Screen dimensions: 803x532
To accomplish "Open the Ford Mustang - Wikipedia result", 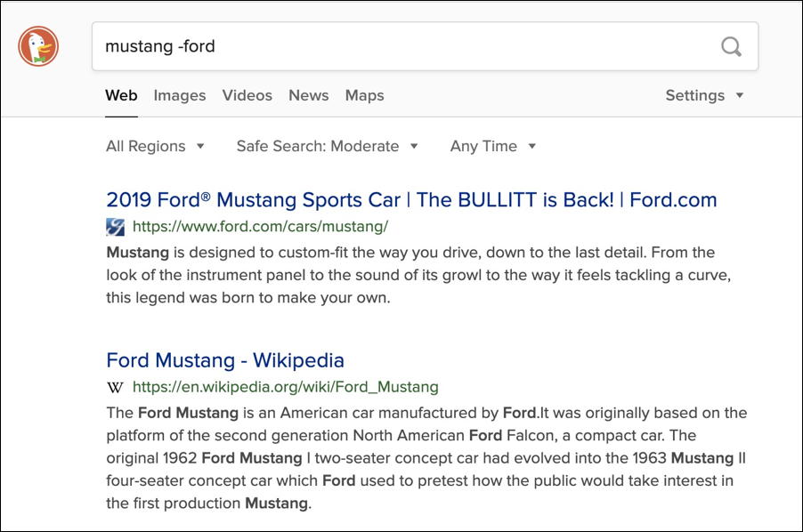I will (225, 360).
